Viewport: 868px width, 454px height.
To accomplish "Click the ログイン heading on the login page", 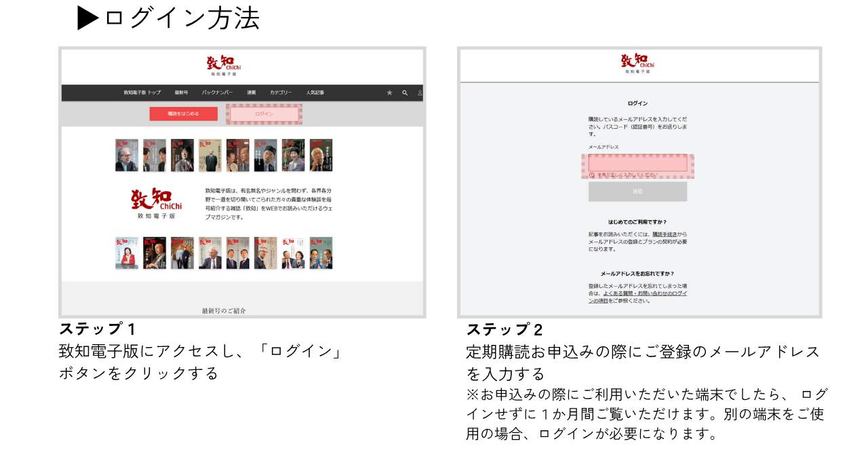I will [637, 103].
